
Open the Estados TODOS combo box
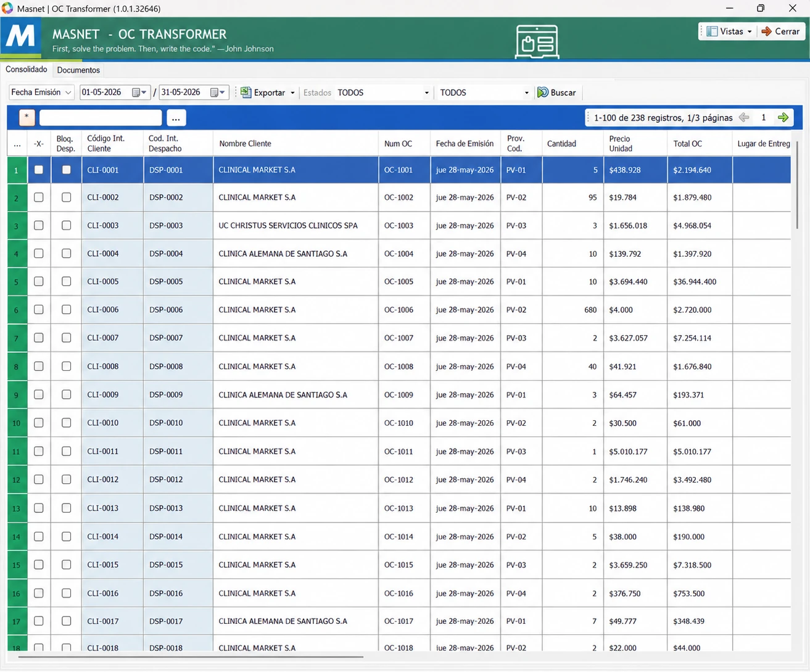383,93
